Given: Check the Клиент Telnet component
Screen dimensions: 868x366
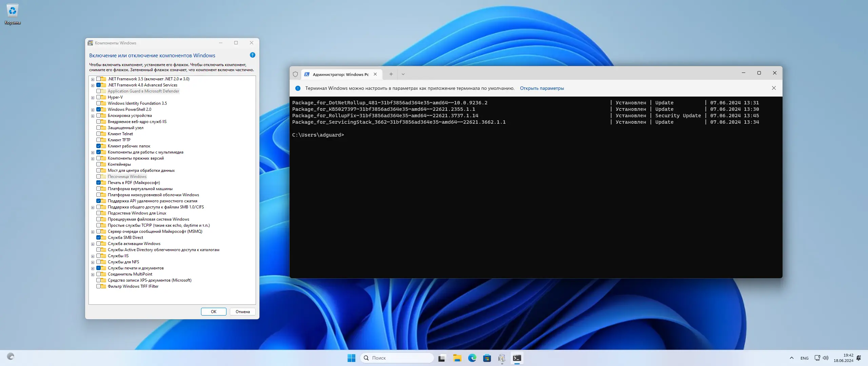Looking at the screenshot, I should 99,134.
